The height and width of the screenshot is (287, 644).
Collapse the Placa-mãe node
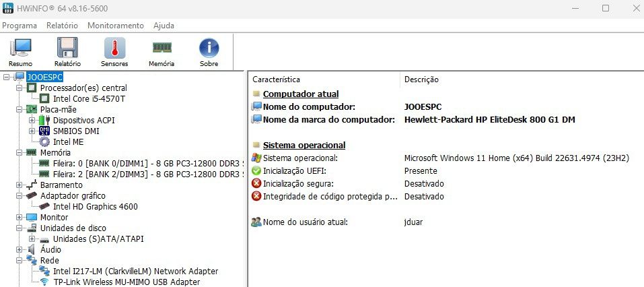coord(19,109)
